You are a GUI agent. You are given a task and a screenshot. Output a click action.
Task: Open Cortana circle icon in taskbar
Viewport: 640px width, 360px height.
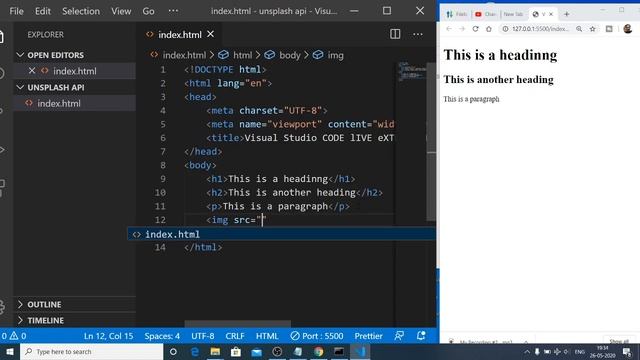173,351
